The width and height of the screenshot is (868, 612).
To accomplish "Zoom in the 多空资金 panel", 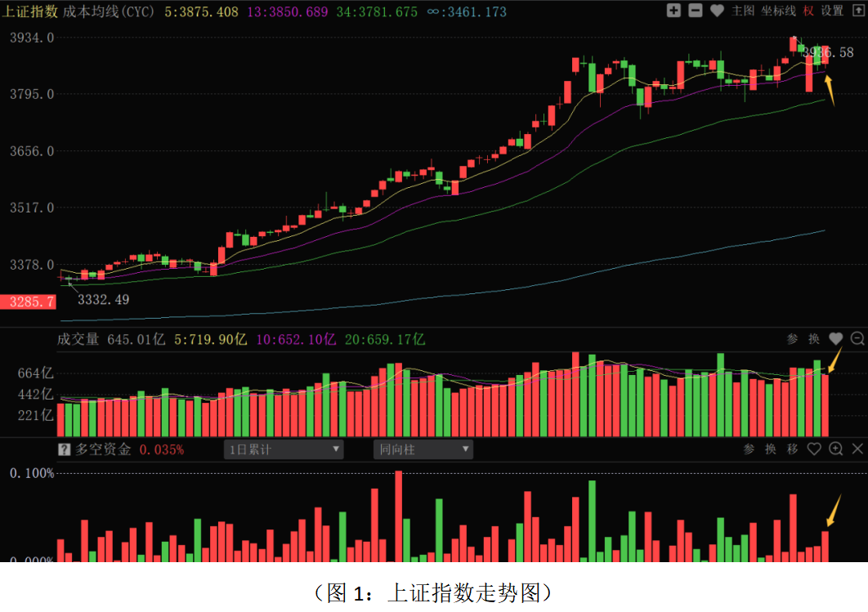I will (835, 449).
